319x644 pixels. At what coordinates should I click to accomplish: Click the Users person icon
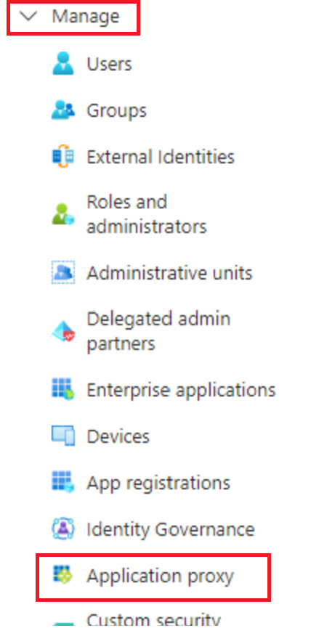coord(63,63)
